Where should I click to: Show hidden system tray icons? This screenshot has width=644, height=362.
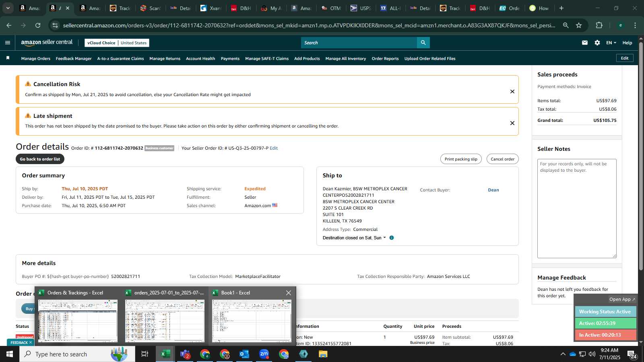563,354
